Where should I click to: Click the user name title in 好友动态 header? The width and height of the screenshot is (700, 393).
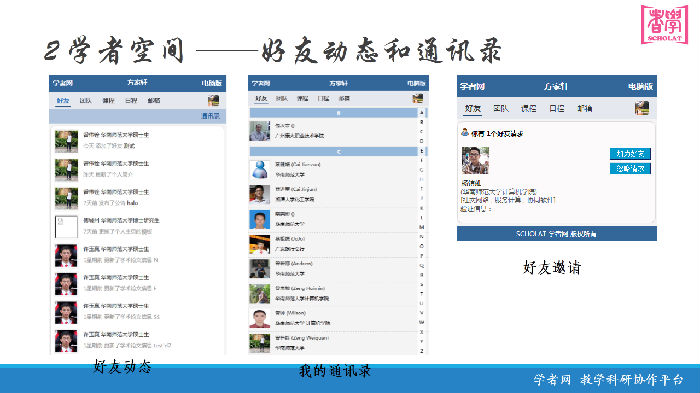[x=137, y=83]
